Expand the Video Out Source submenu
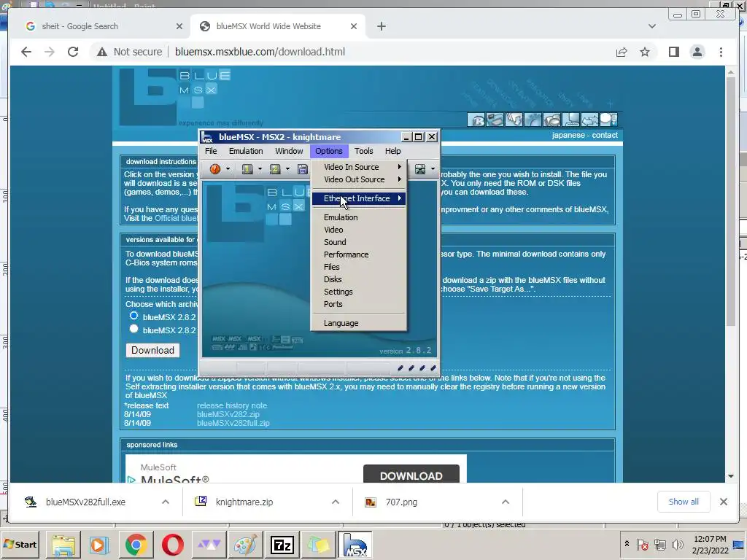The image size is (747, 560). (x=359, y=179)
